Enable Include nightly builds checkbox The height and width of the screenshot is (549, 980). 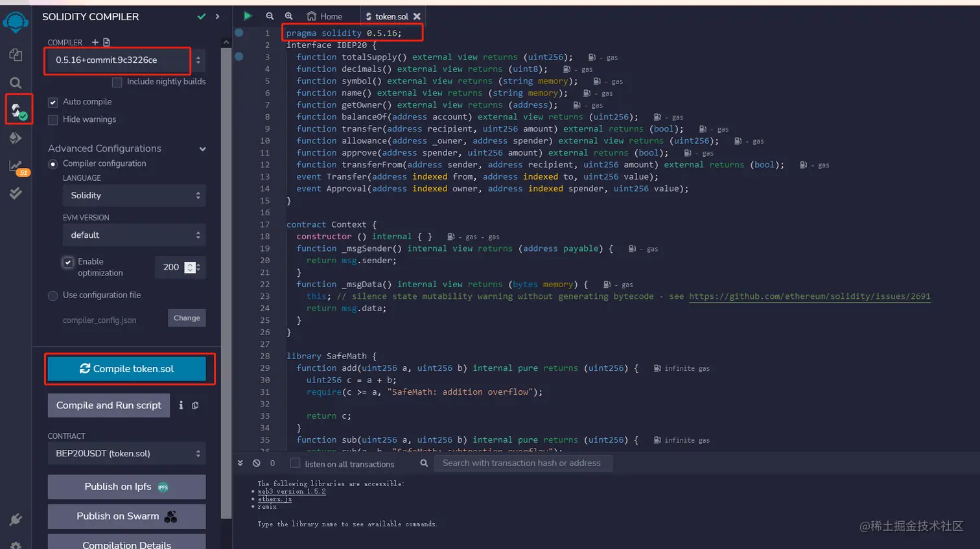(x=117, y=82)
